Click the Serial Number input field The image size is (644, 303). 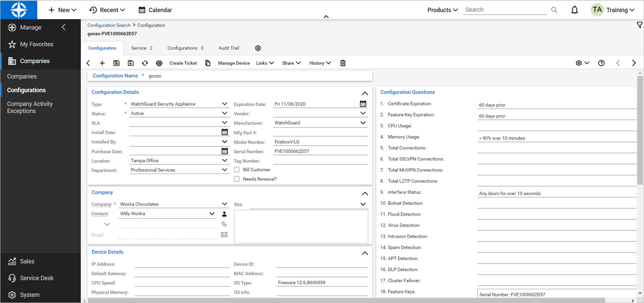pos(320,151)
